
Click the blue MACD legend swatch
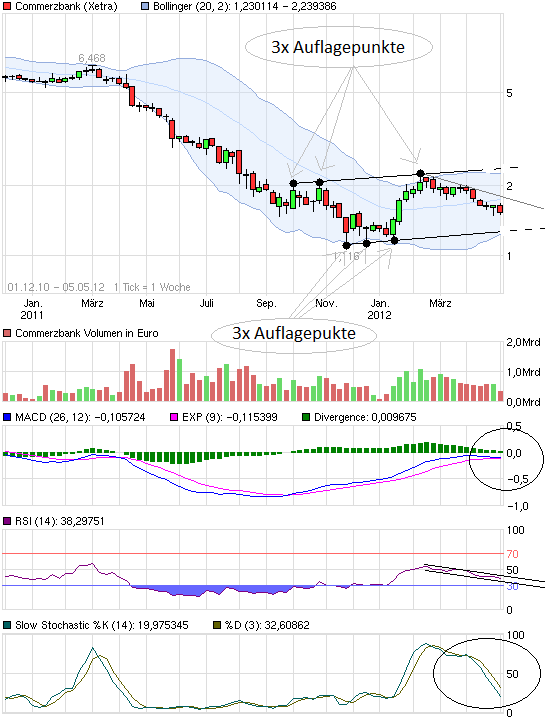pos(7,417)
